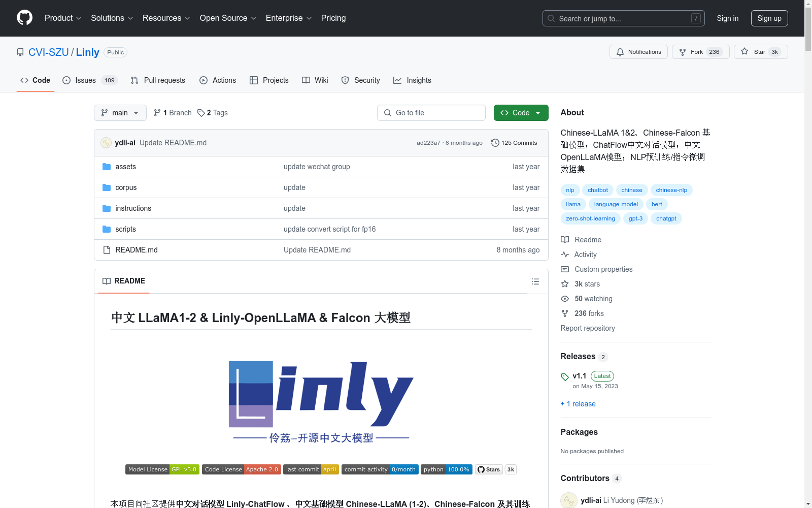Open the Actions tab

[x=218, y=80]
